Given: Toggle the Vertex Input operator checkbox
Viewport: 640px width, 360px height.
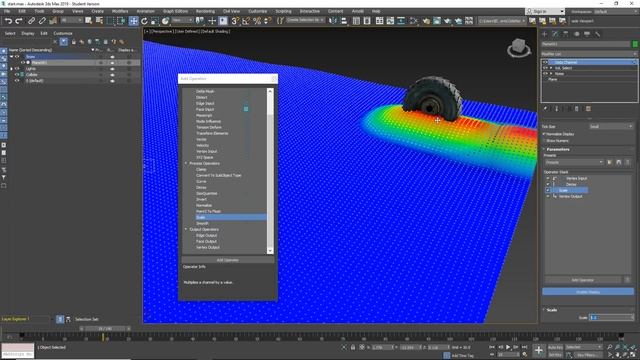Looking at the screenshot, I should [548, 178].
